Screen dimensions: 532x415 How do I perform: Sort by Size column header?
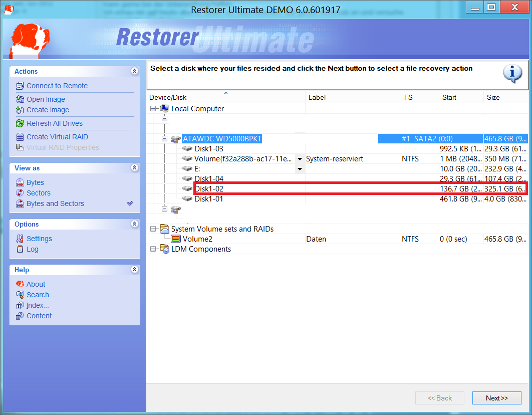(x=505, y=97)
